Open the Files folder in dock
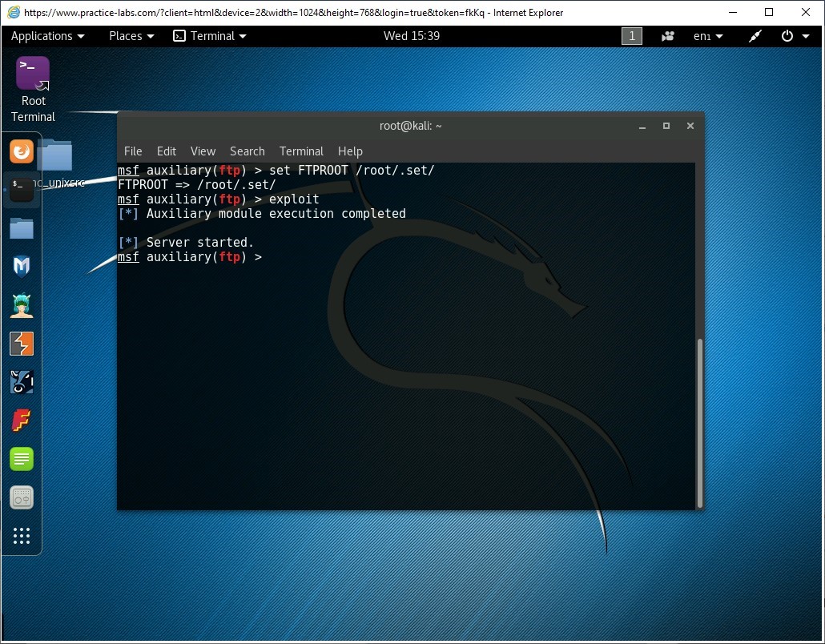Screen dimensions: 825x644 pyautogui.click(x=22, y=228)
